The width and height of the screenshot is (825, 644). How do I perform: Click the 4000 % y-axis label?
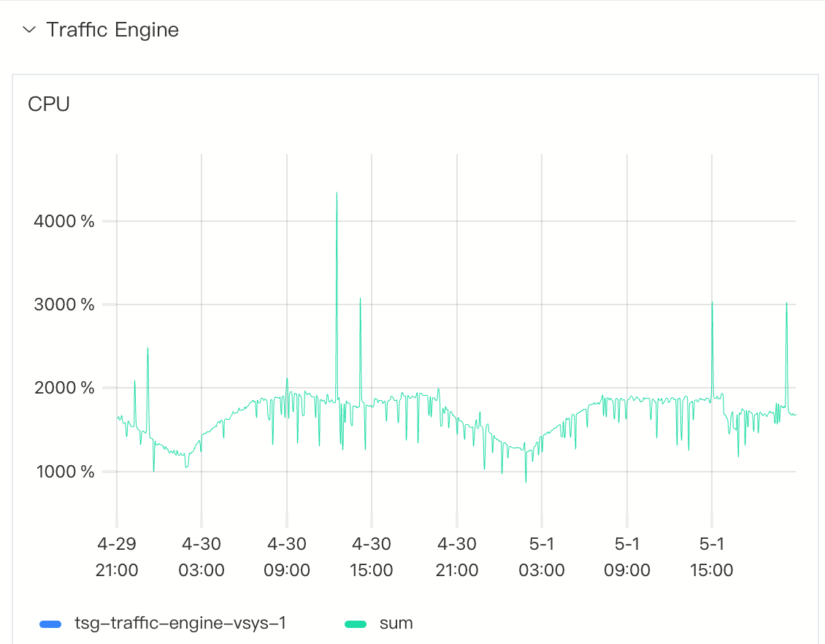click(64, 221)
